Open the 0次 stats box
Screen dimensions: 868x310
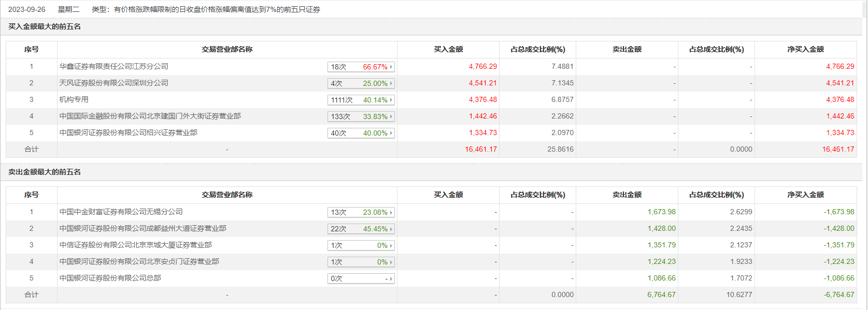point(361,278)
